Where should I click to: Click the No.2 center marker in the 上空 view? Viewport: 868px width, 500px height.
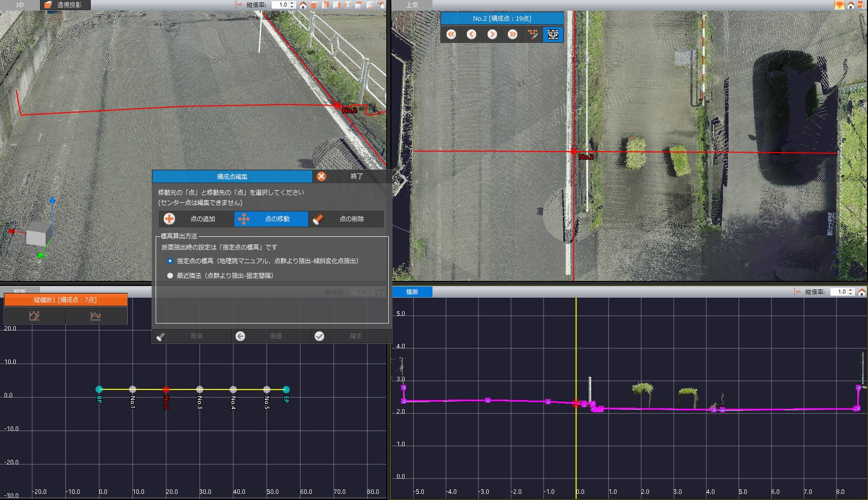573,152
